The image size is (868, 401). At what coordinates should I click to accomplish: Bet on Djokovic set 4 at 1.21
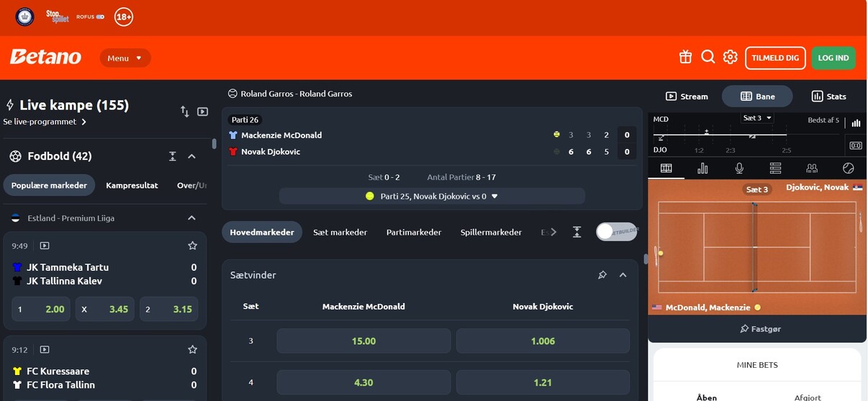[x=543, y=382]
